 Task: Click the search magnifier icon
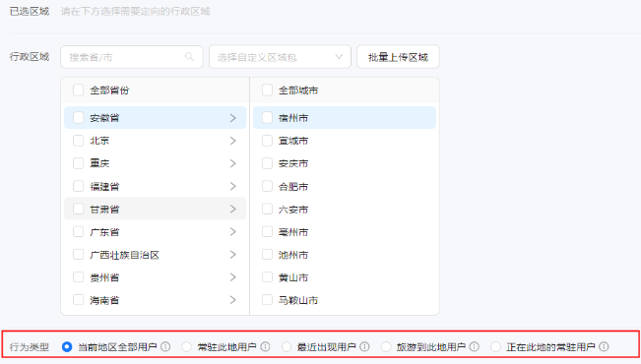(189, 57)
